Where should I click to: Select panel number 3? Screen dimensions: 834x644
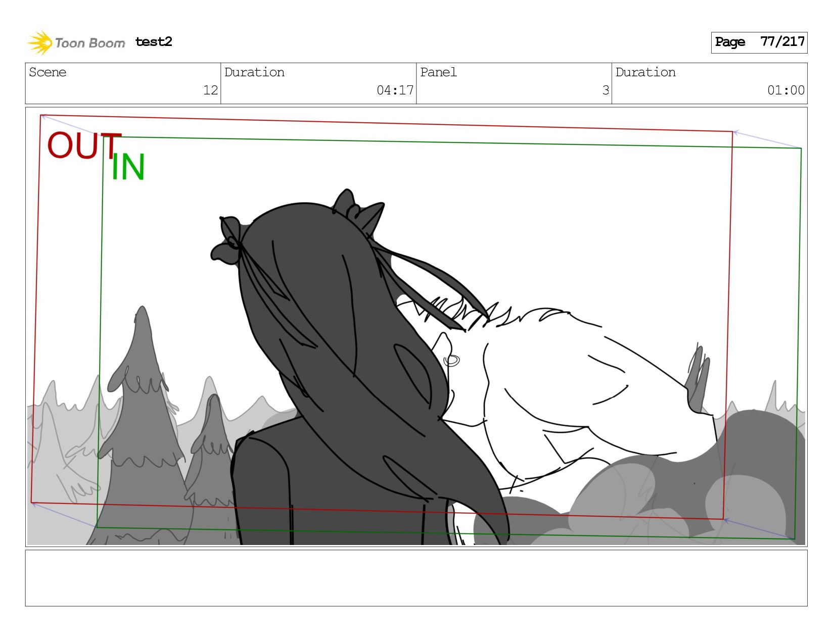[606, 90]
